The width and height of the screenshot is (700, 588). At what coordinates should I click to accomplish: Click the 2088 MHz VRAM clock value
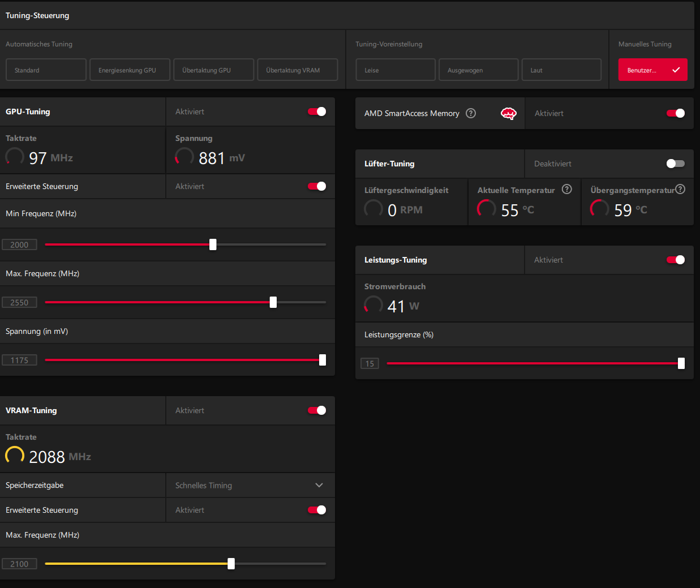(x=60, y=457)
